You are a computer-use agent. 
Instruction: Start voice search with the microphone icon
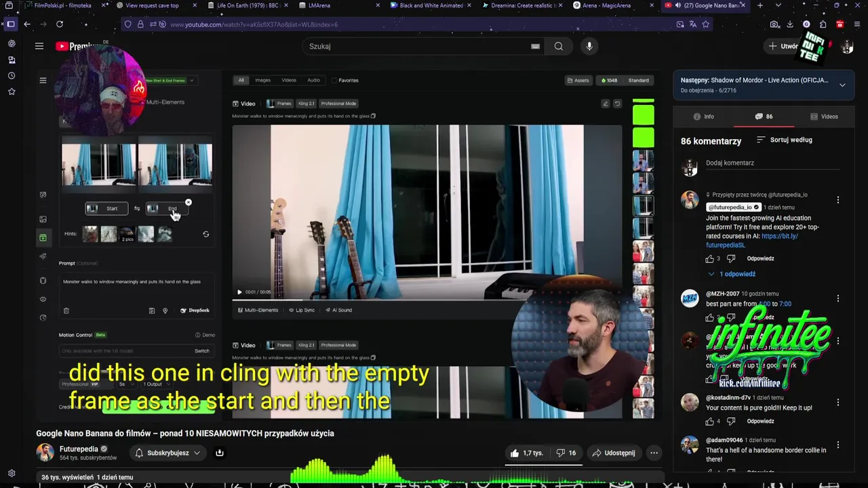(x=589, y=46)
